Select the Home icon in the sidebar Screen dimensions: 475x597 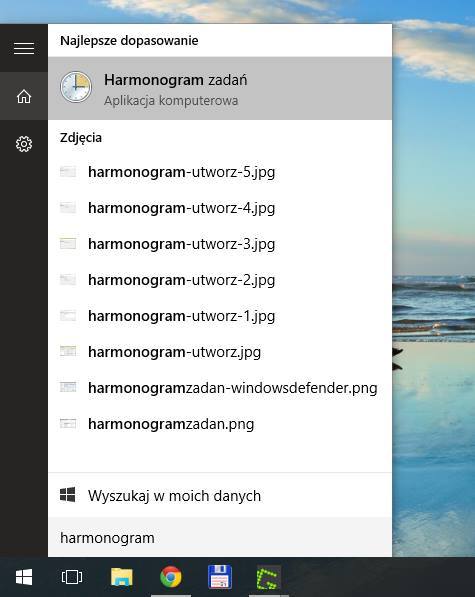point(24,96)
